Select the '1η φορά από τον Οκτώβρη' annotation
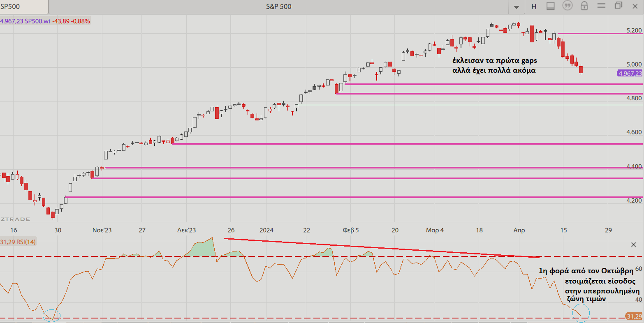 click(x=586, y=271)
